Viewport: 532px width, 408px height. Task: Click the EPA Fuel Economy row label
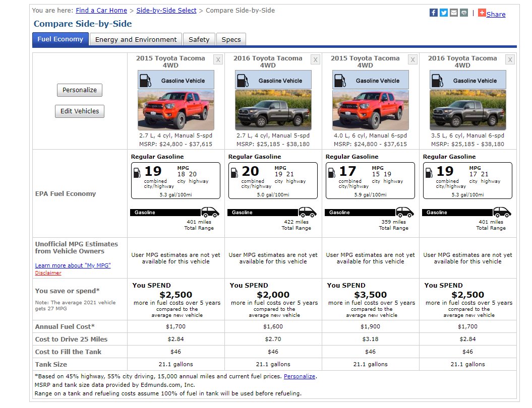[x=66, y=194]
